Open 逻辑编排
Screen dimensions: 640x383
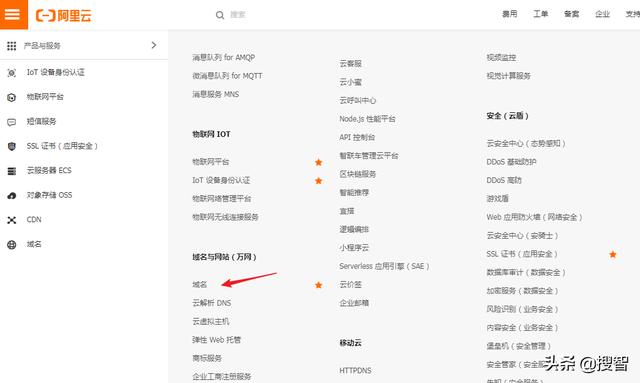pos(354,229)
